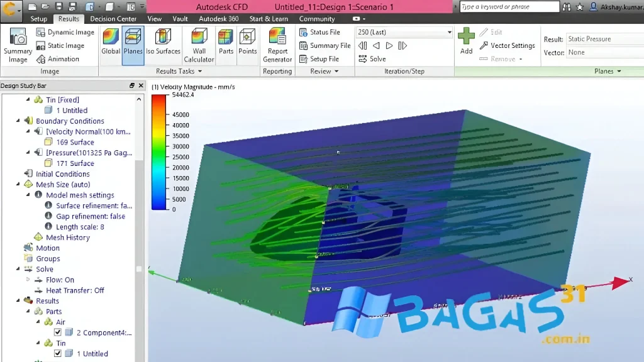Click the Dynamic Image icon
The height and width of the screenshot is (362, 644).
click(x=41, y=32)
